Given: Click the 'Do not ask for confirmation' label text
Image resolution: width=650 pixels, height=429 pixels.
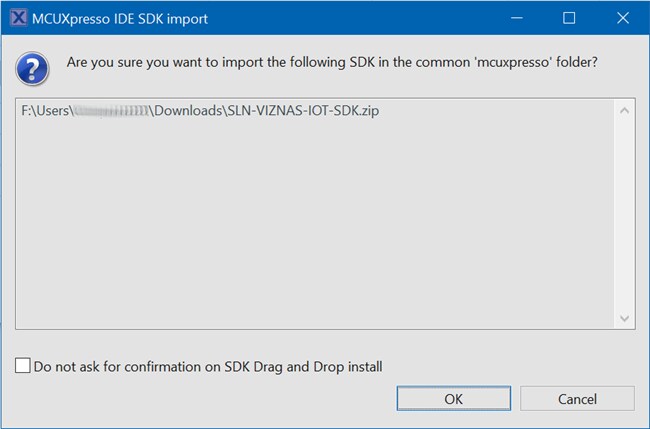Looking at the screenshot, I should pyautogui.click(x=207, y=367).
